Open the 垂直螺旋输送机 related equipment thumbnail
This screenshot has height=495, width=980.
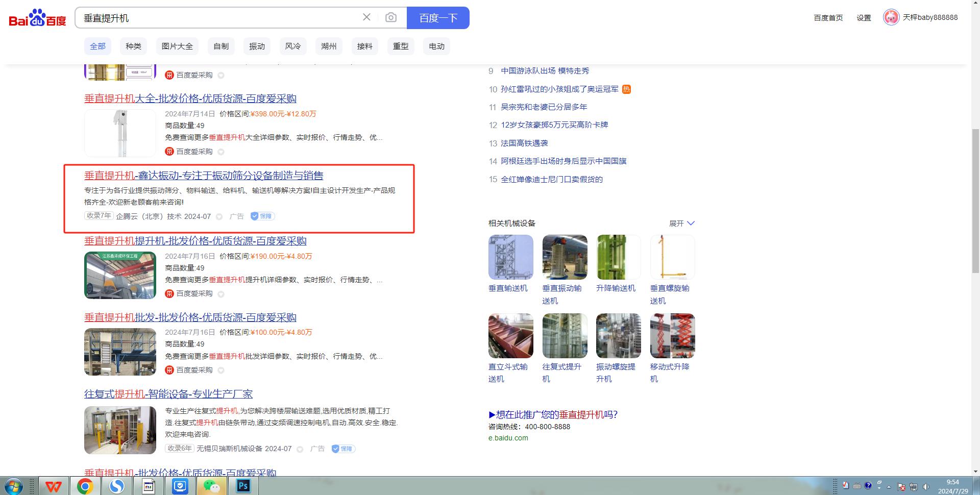[673, 257]
